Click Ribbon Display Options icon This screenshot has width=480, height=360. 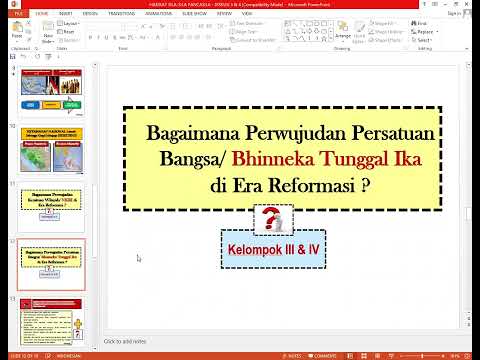click(435, 4)
